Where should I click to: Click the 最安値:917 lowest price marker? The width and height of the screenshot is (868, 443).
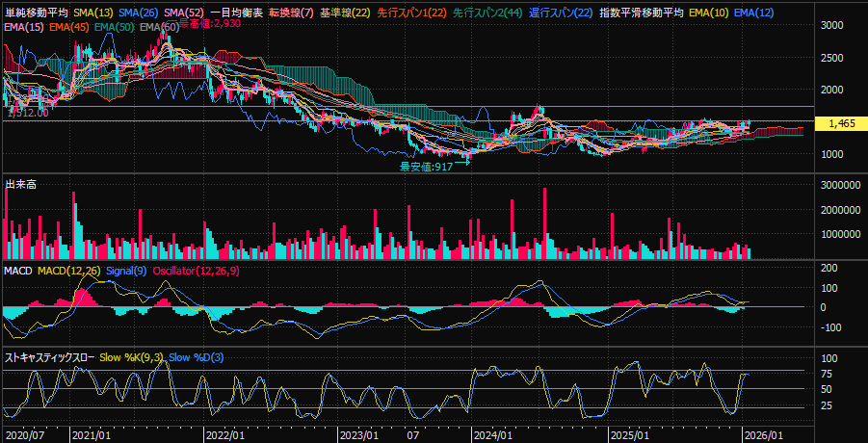pos(427,166)
